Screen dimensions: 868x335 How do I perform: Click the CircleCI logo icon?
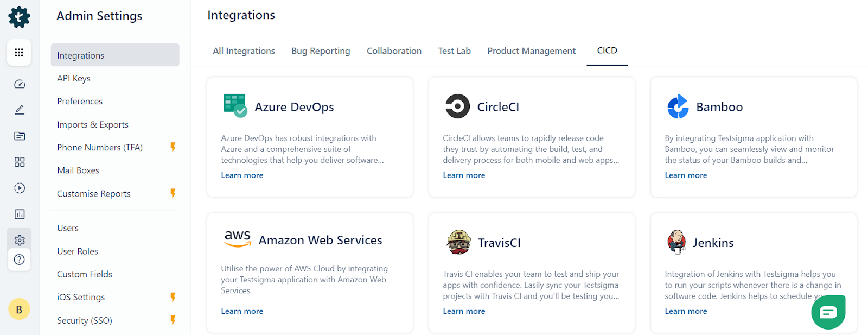(x=457, y=106)
